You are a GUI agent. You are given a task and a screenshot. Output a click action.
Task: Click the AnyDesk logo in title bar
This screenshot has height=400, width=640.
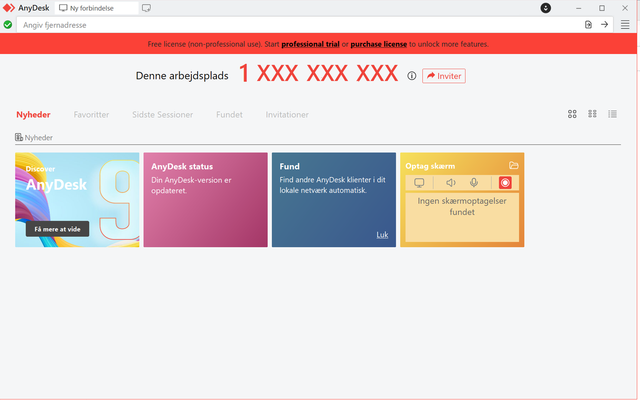click(9, 8)
